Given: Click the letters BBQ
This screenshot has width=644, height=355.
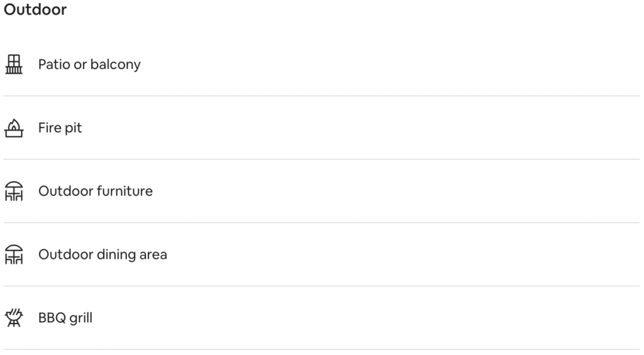Looking at the screenshot, I should [x=52, y=318].
